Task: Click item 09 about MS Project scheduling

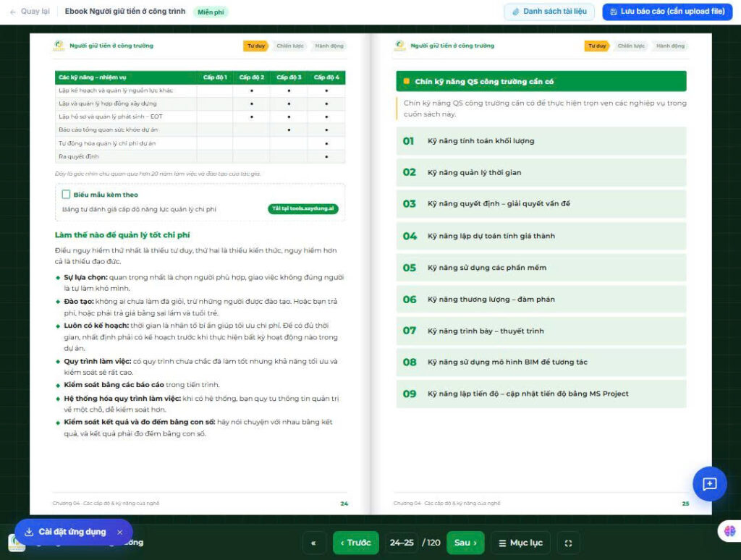Action: coord(541,394)
